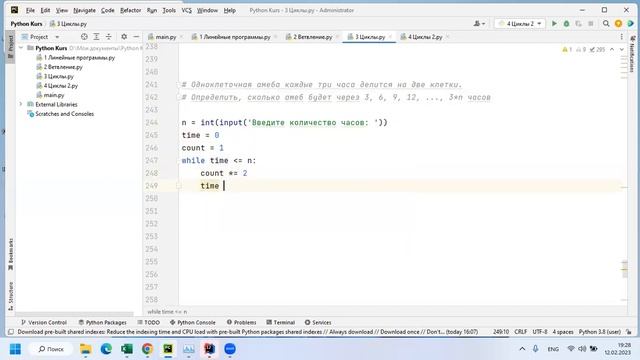This screenshot has width=640, height=360.
Task: Click the IDE updates orange icon
Action: (618, 24)
